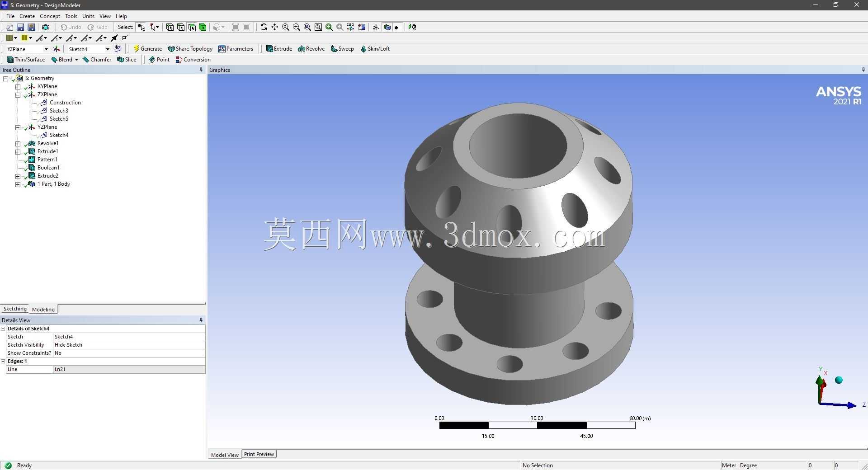Select Sketch5 in the tree outline
The image size is (868, 470).
pyautogui.click(x=59, y=119)
